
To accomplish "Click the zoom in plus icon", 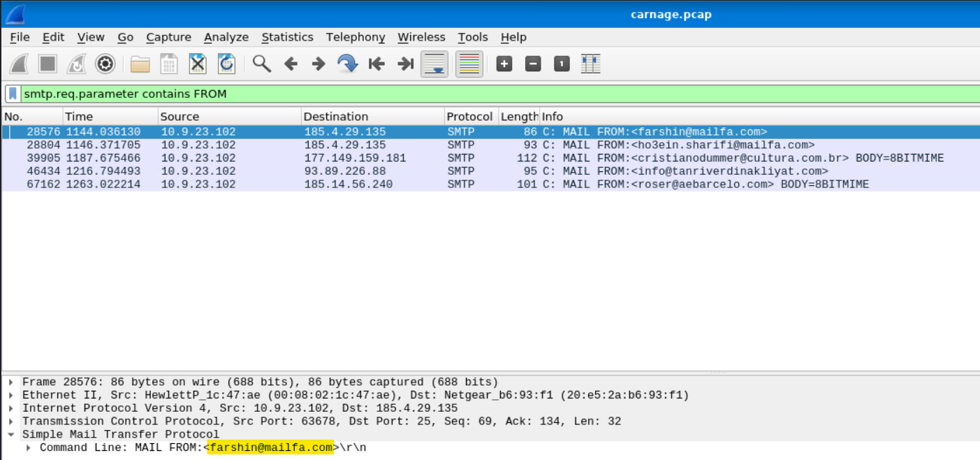I will [x=504, y=64].
